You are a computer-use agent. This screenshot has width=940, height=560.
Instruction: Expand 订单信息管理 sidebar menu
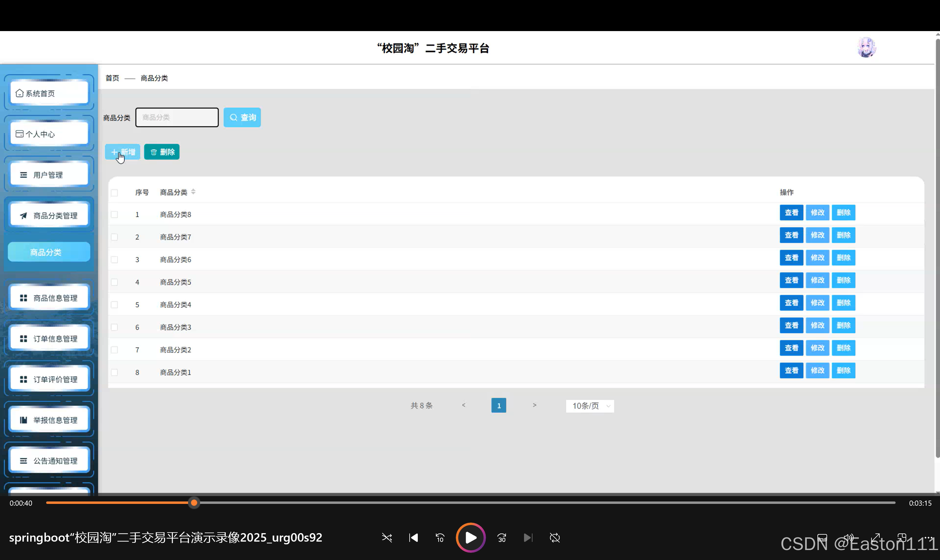tap(49, 338)
